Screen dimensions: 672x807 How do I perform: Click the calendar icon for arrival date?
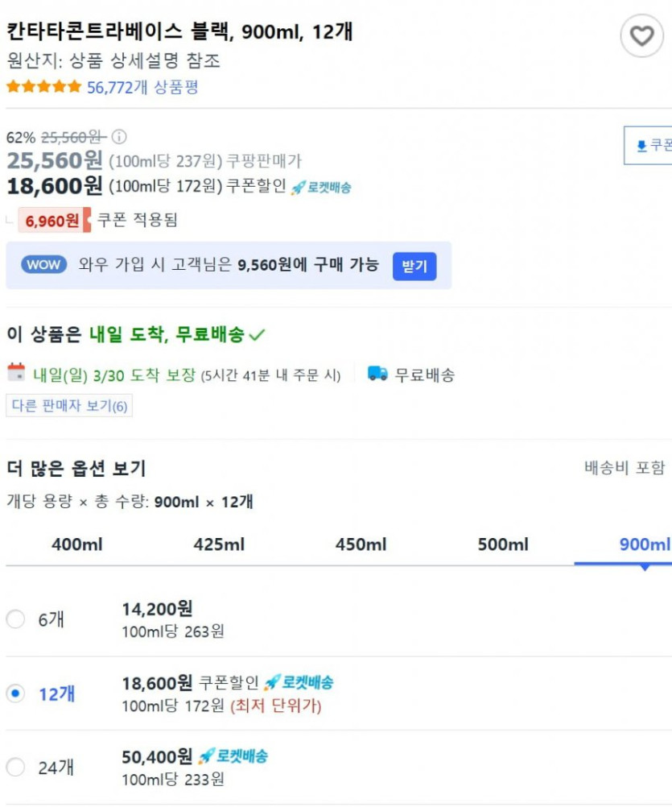pos(16,373)
